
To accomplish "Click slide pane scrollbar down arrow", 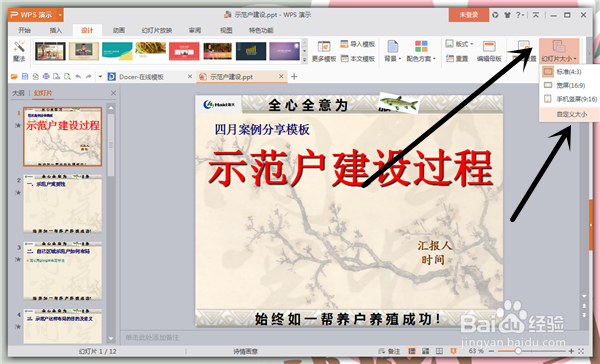I will pos(111,338).
